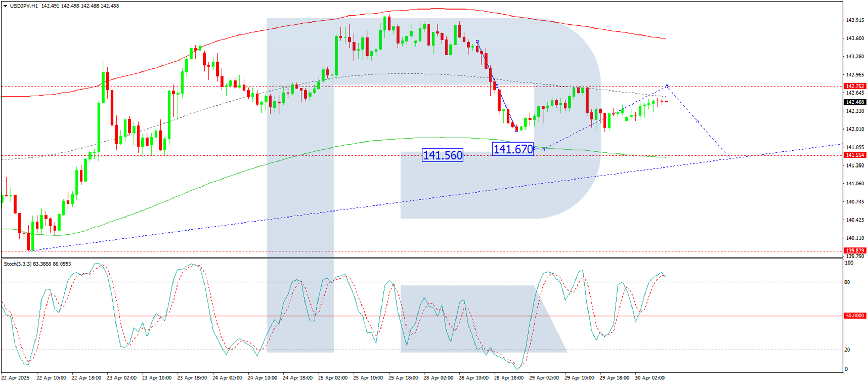Click the USDJPY,H1 chart title text

coord(24,6)
